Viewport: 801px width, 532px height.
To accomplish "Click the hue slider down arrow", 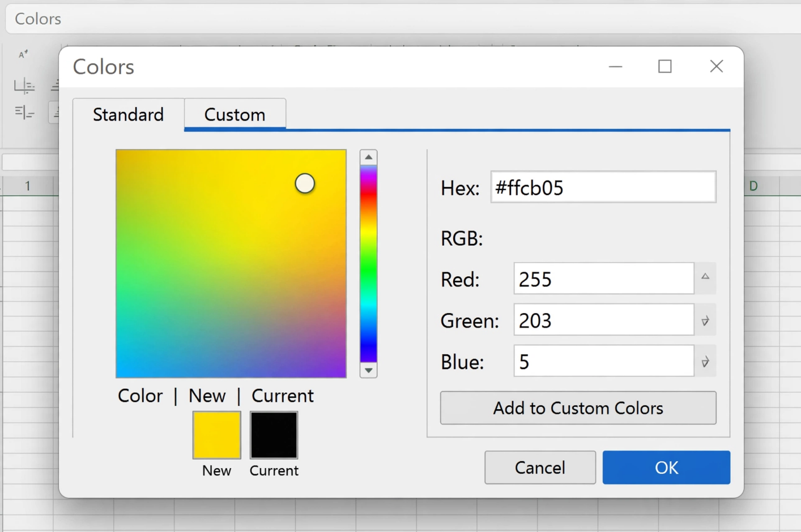I will 369,370.
